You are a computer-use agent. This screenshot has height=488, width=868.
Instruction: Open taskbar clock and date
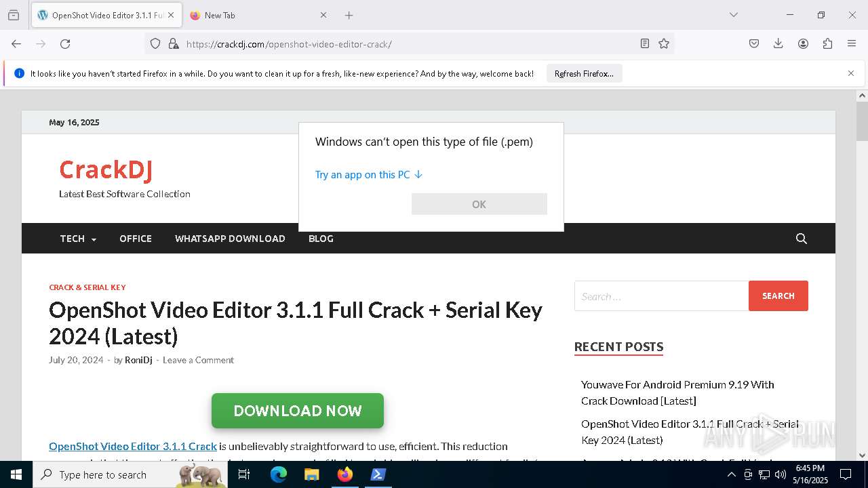810,474
